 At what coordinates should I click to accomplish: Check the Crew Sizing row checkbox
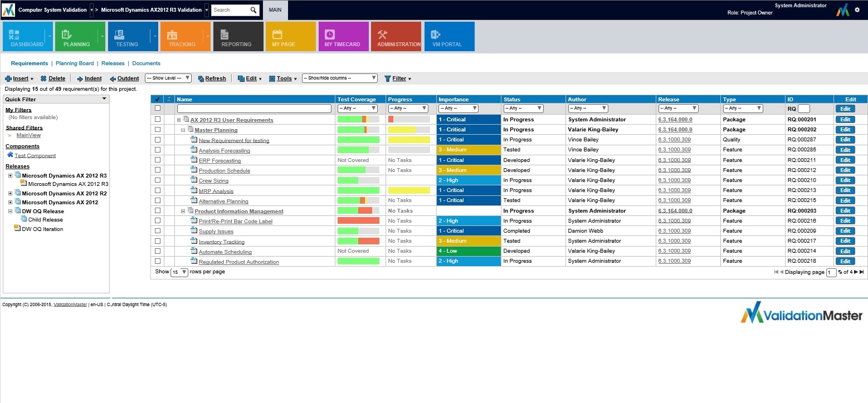pos(158,180)
